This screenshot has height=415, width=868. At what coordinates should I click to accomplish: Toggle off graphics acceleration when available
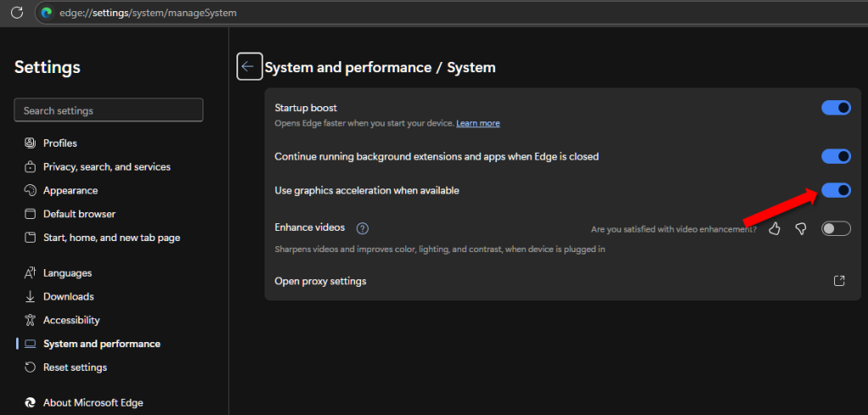pos(836,191)
